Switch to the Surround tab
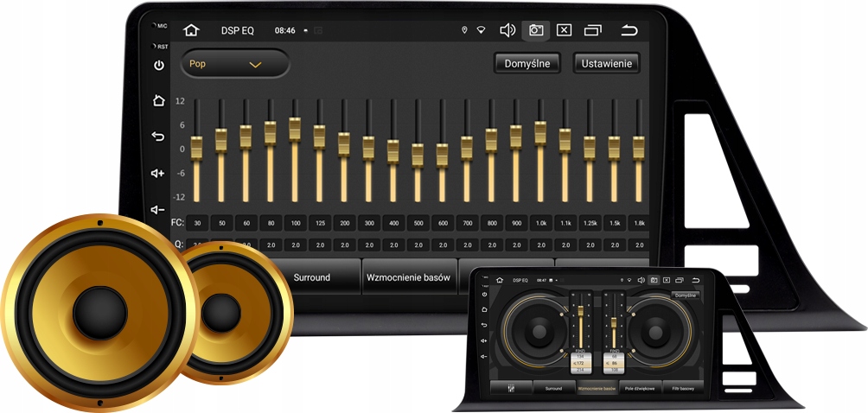868x413 pixels. pos(311,277)
